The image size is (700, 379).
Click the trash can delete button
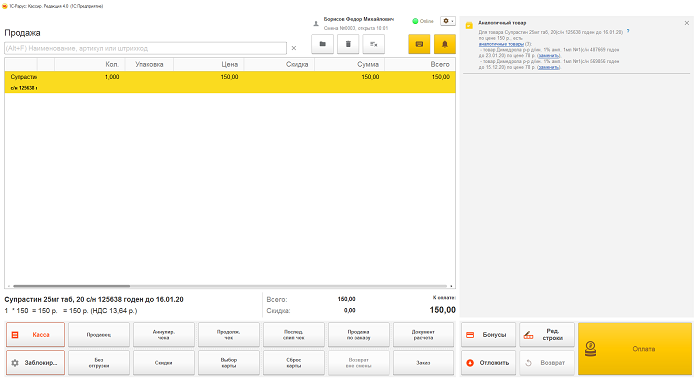point(348,44)
